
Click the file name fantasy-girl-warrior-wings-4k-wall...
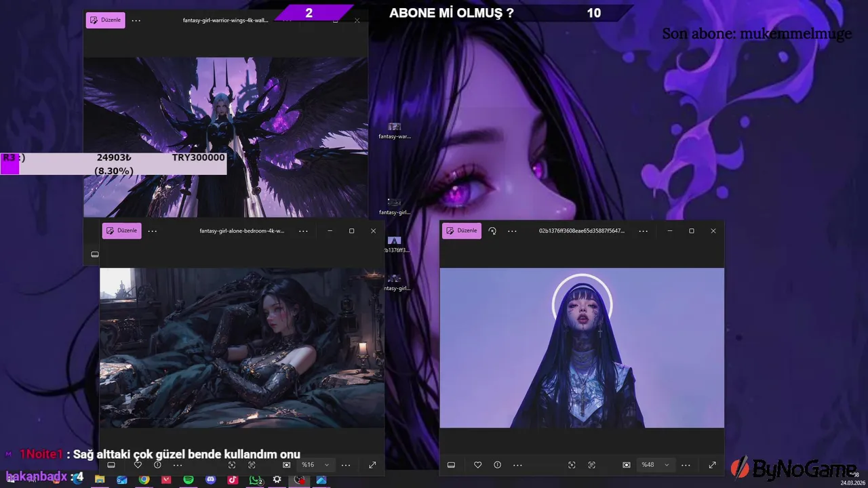coord(226,20)
